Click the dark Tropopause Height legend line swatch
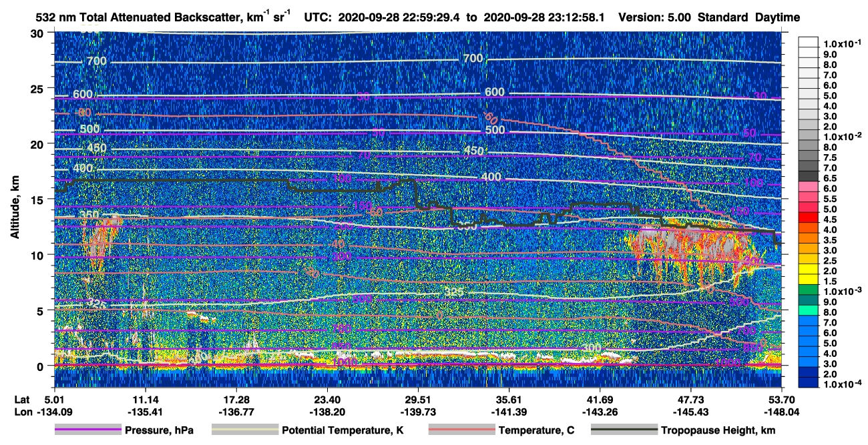The image size is (868, 445). click(624, 430)
